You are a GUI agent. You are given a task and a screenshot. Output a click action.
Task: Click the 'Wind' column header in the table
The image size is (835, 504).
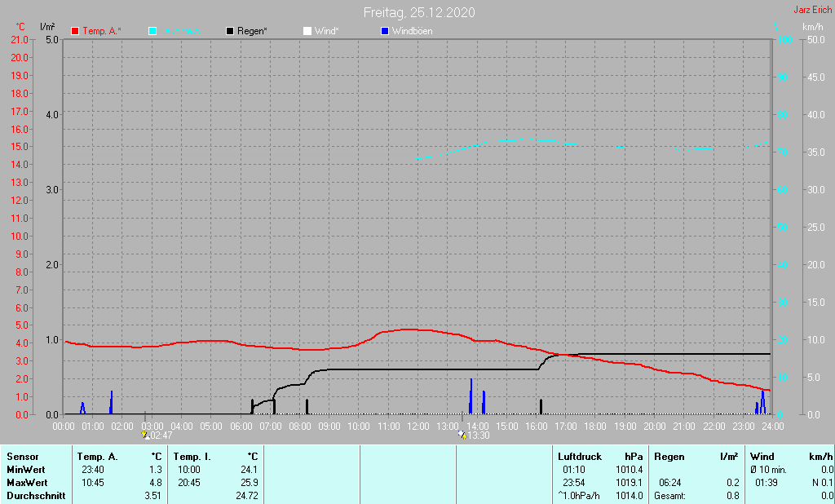tap(762, 457)
